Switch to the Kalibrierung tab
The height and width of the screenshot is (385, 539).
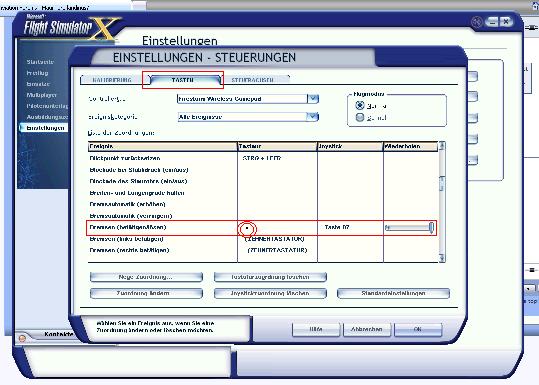pyautogui.click(x=112, y=80)
